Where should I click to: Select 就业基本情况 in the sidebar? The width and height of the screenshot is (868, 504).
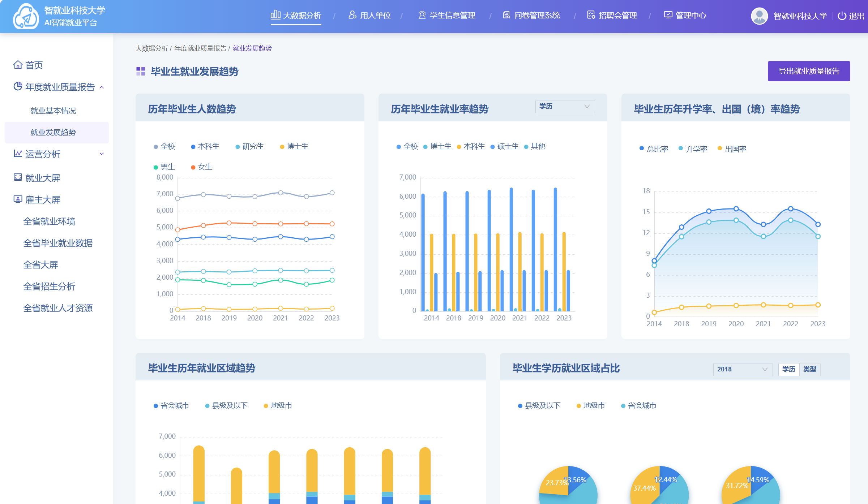coord(53,111)
